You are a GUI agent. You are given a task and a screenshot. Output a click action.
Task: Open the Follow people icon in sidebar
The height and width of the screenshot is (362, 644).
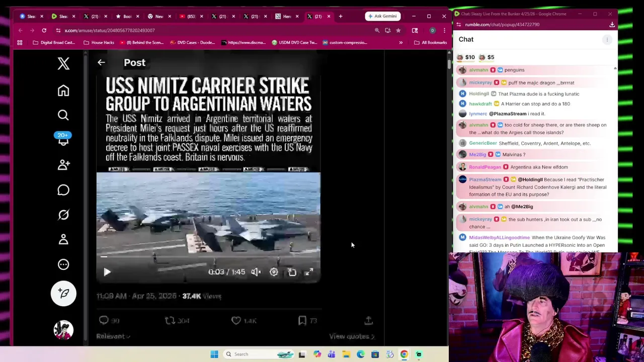tap(63, 165)
